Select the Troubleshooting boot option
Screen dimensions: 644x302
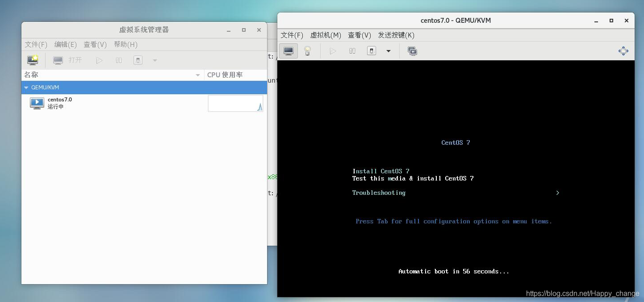coord(379,193)
